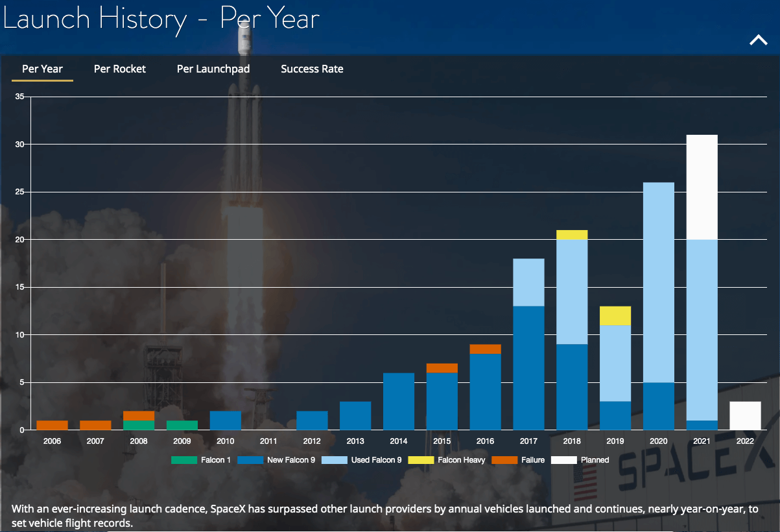Open the Per Launchpad view

click(x=213, y=69)
